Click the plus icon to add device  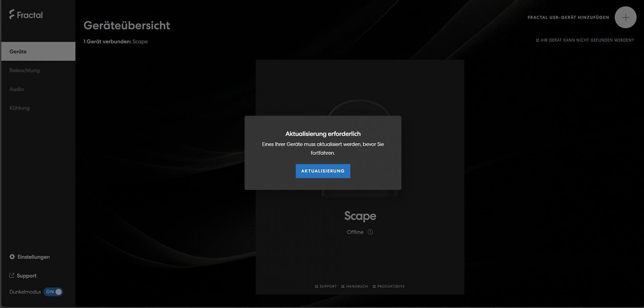625,17
